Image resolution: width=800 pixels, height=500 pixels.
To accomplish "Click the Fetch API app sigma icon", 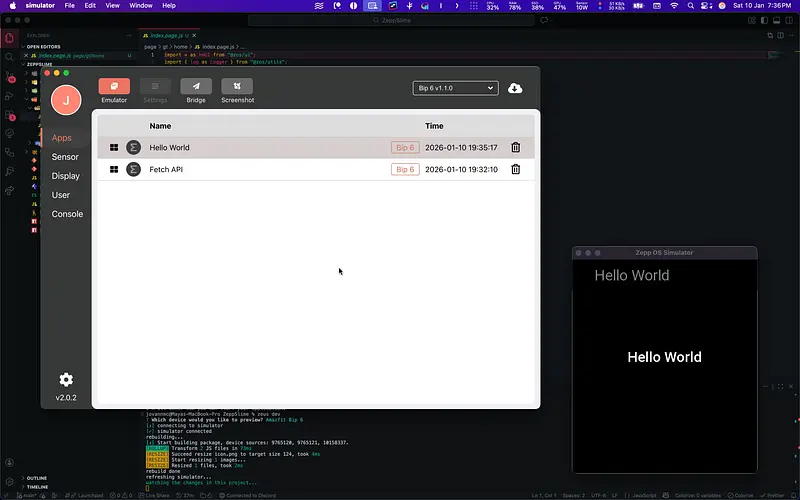I will 133,170.
